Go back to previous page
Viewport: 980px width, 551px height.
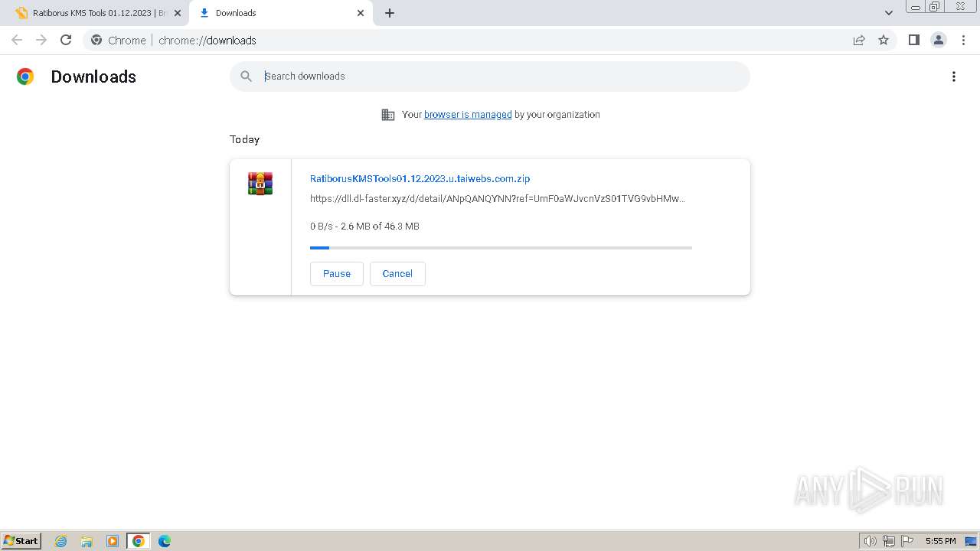tap(17, 40)
